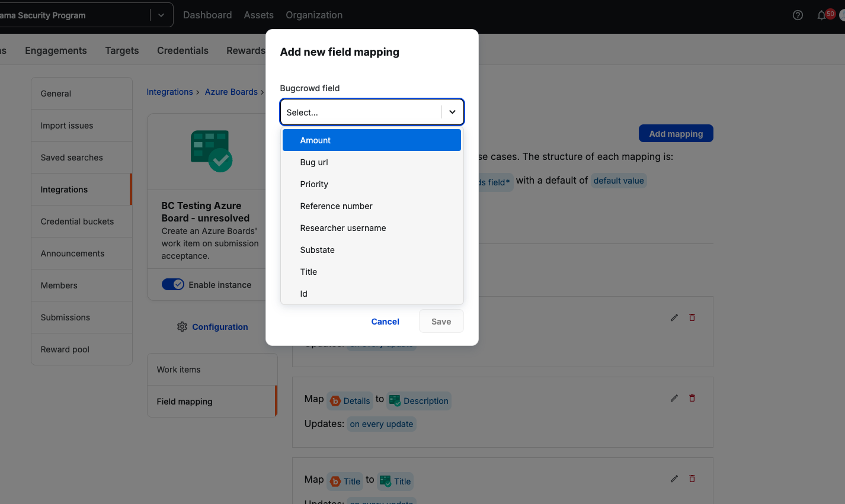Viewport: 845px width, 504px height.
Task: Open Saved searches in the sidebar
Action: [x=72, y=158]
